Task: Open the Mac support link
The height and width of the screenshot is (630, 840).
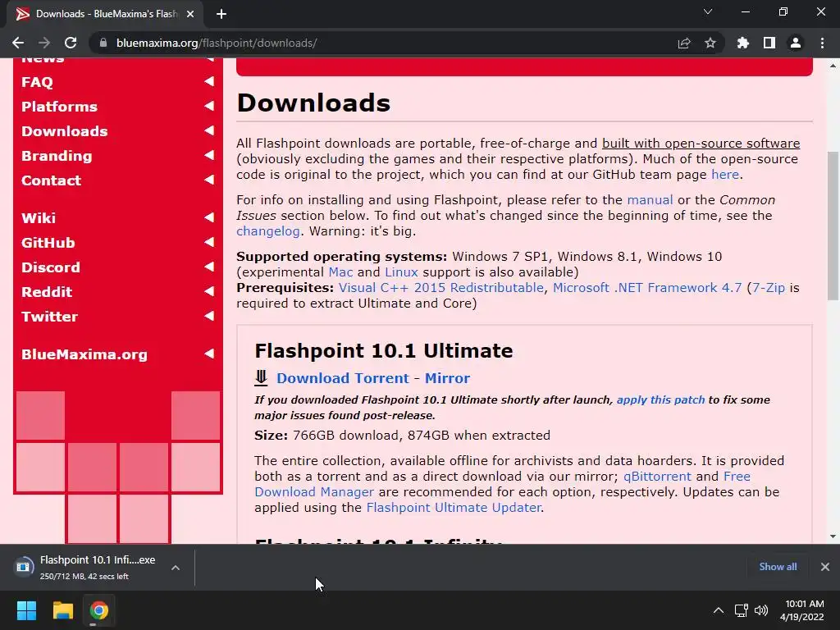Action: (340, 272)
